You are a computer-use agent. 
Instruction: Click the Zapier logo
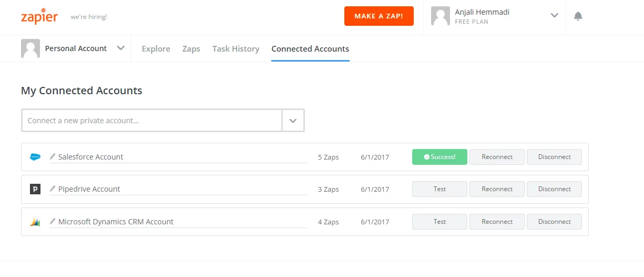point(39,16)
